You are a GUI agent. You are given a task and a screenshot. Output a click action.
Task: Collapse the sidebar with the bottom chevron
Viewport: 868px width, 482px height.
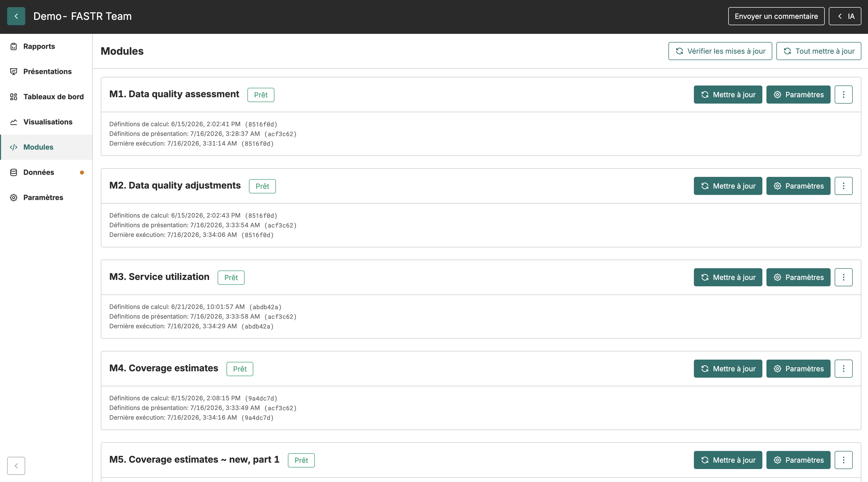(16, 466)
